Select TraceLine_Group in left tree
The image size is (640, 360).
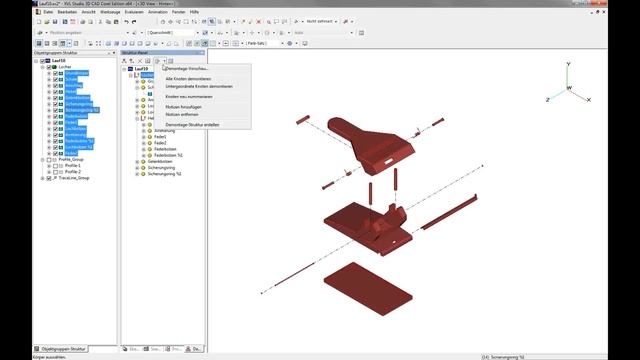click(74, 178)
